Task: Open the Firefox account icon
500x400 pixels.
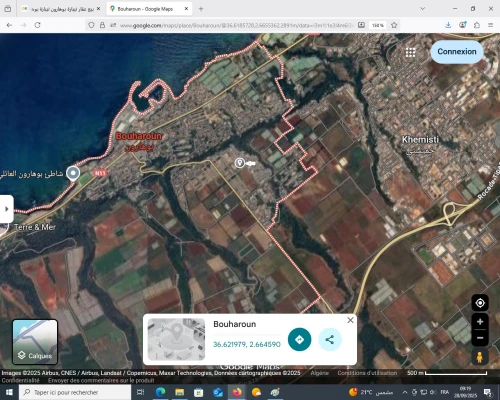Action: [463, 25]
